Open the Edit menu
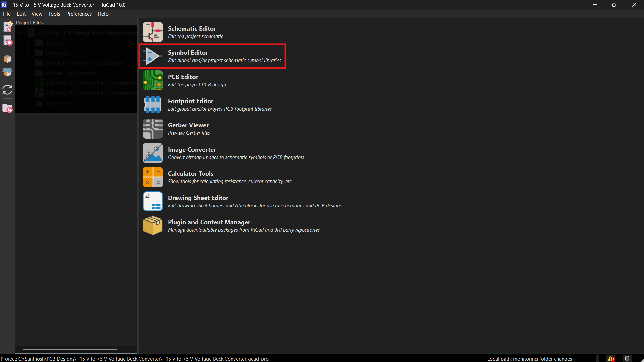 pos(21,14)
